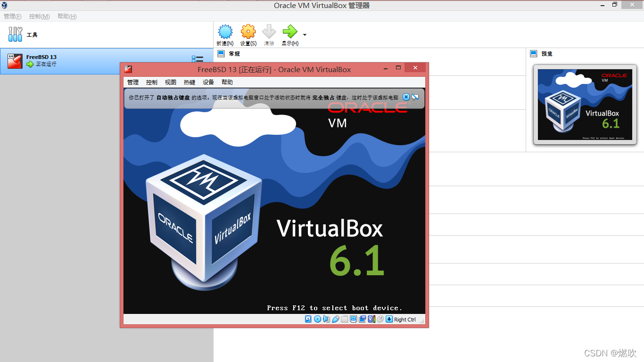644x362 pixels.
Task: Click mouse integration status icon
Action: pos(380,319)
